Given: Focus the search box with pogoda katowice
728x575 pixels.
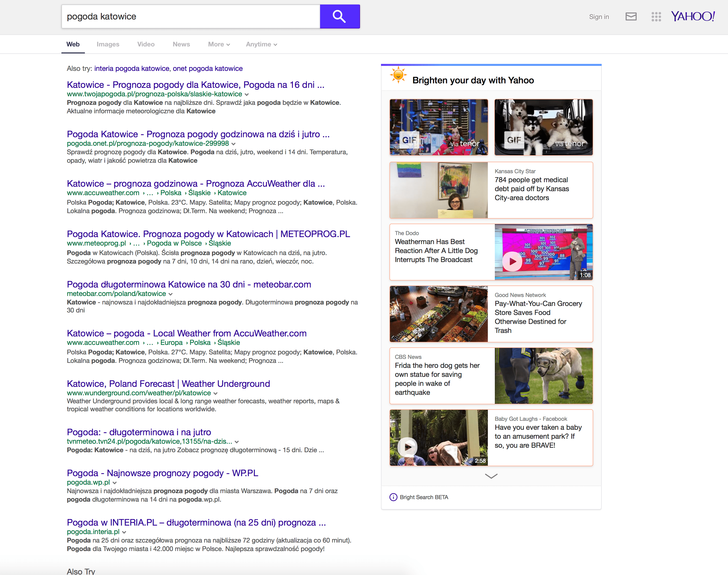Looking at the screenshot, I should pos(190,16).
